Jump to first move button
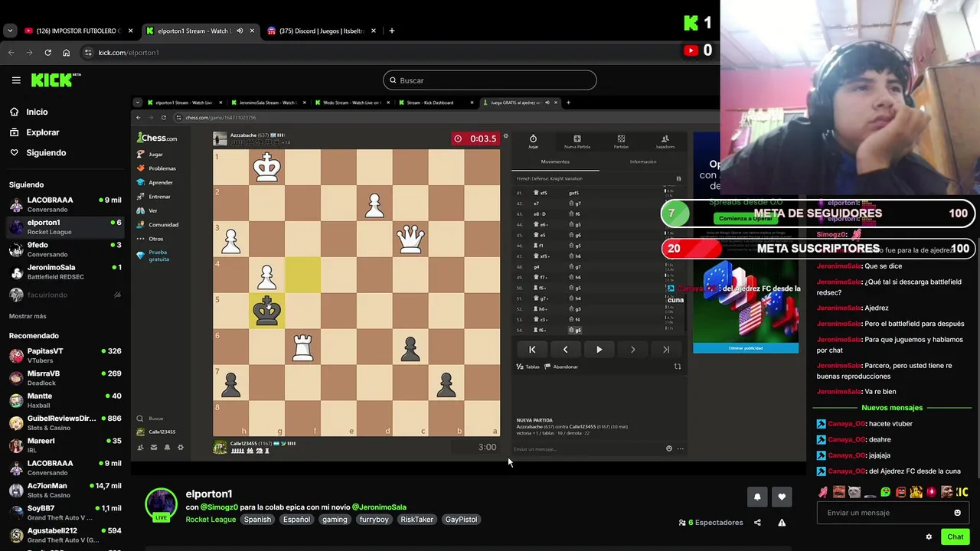The width and height of the screenshot is (980, 551). click(x=532, y=350)
